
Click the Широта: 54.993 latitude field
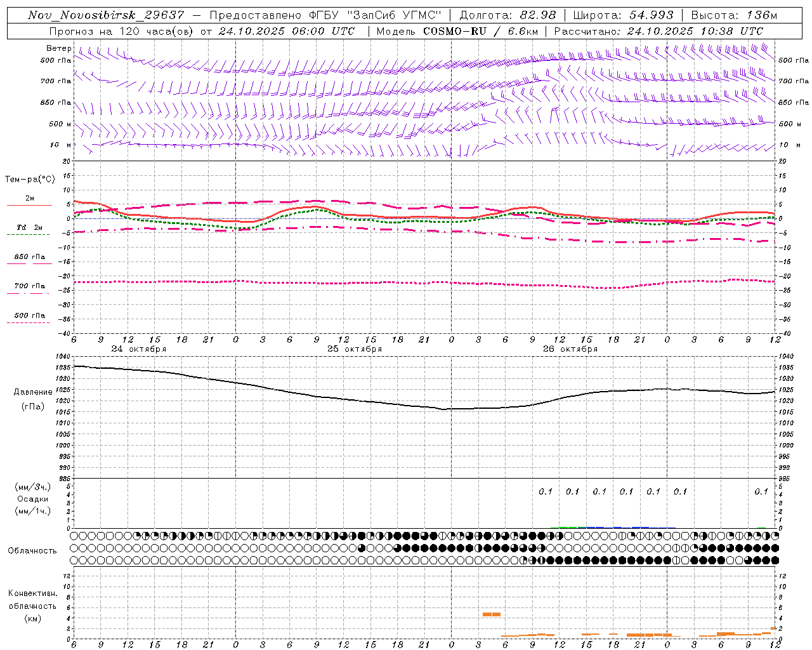point(623,15)
